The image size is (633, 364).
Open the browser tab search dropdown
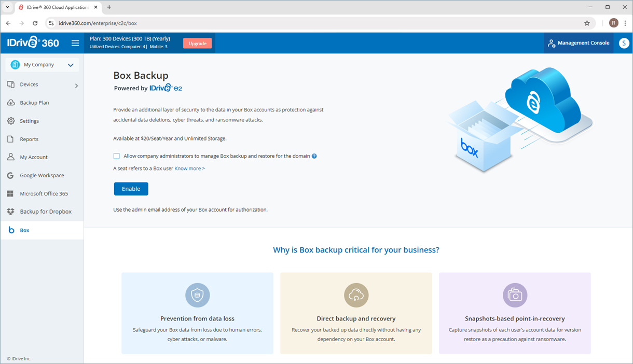7,7
